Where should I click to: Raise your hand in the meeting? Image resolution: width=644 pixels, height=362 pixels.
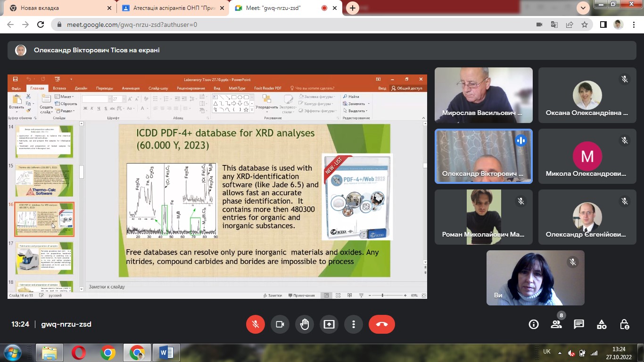[305, 324]
